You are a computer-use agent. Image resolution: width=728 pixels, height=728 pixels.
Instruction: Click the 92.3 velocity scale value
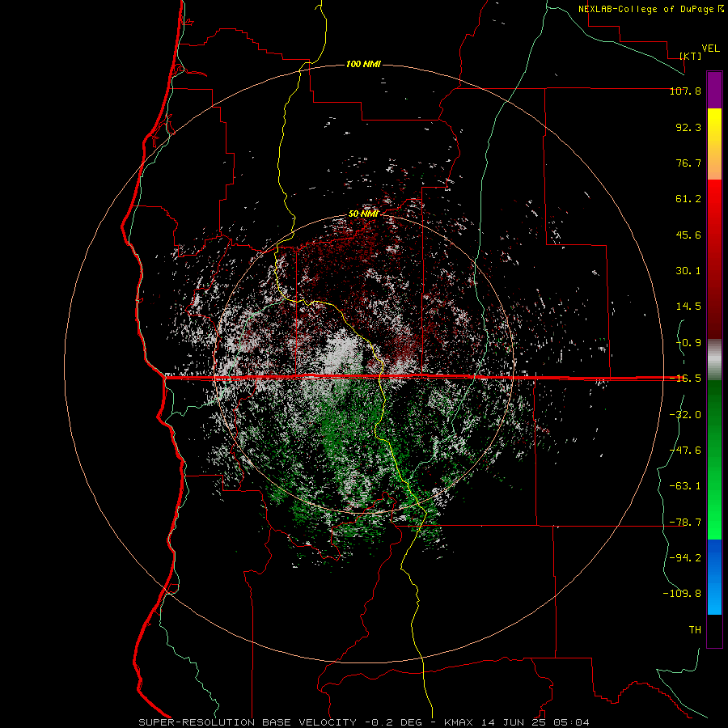[x=688, y=127]
